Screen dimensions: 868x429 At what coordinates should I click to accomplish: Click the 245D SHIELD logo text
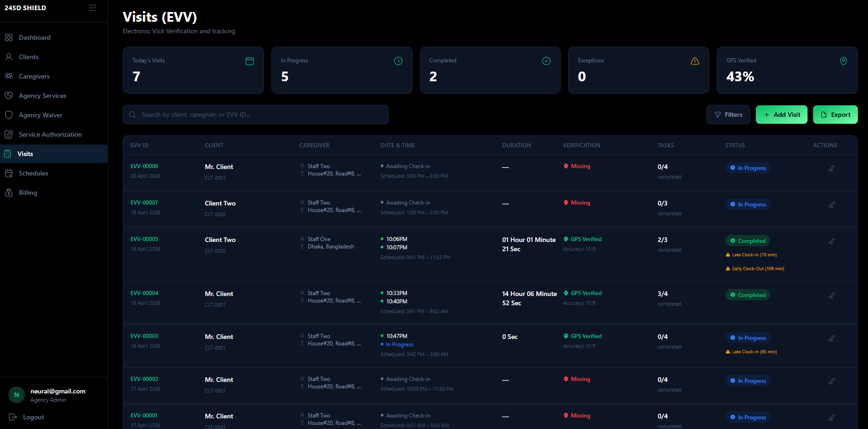pos(25,8)
